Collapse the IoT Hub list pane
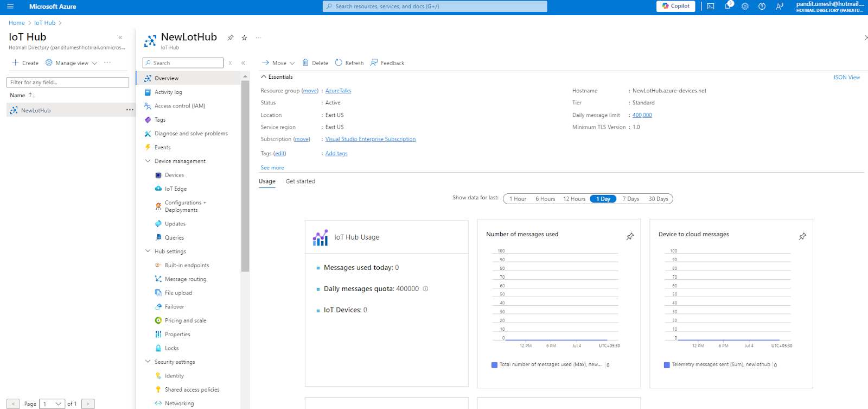This screenshot has height=409, width=868. (120, 37)
